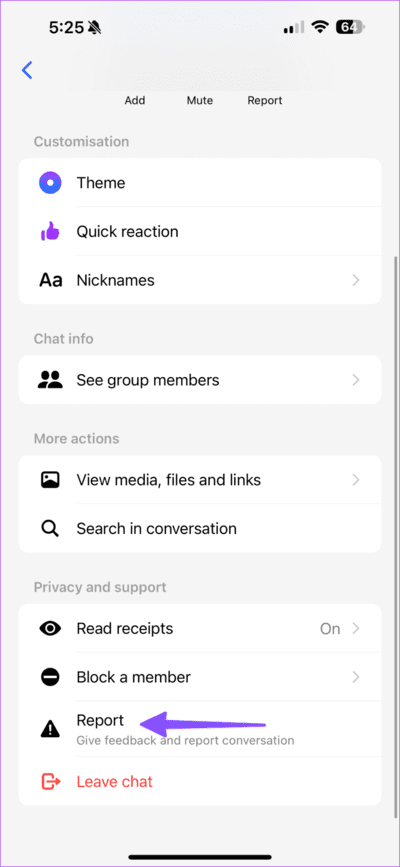Expand See group members chevron
The width and height of the screenshot is (400, 867).
pos(356,380)
